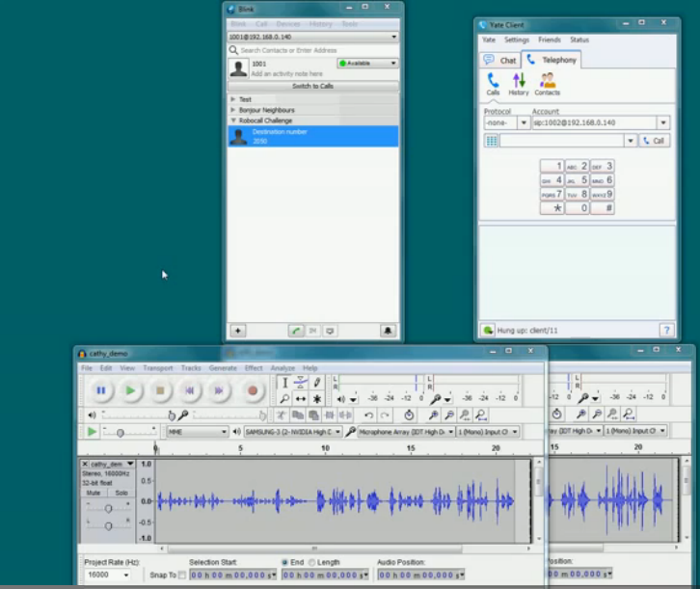Open the Account dropdown in Yate Client
This screenshot has height=589, width=700.
663,122
